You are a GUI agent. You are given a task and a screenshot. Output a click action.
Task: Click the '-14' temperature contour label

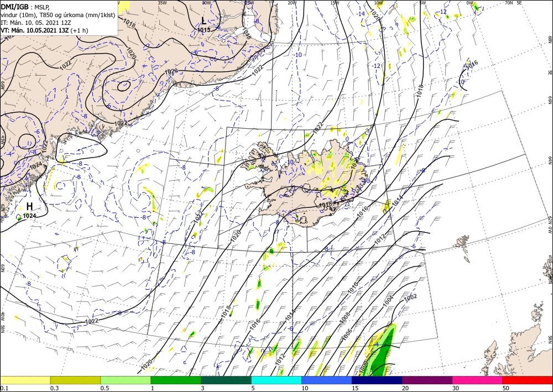pyautogui.click(x=361, y=14)
